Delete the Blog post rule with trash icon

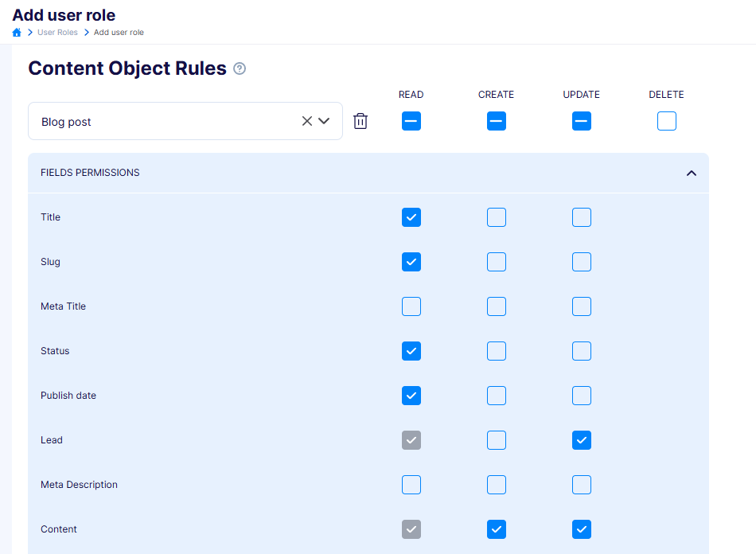pyautogui.click(x=360, y=121)
